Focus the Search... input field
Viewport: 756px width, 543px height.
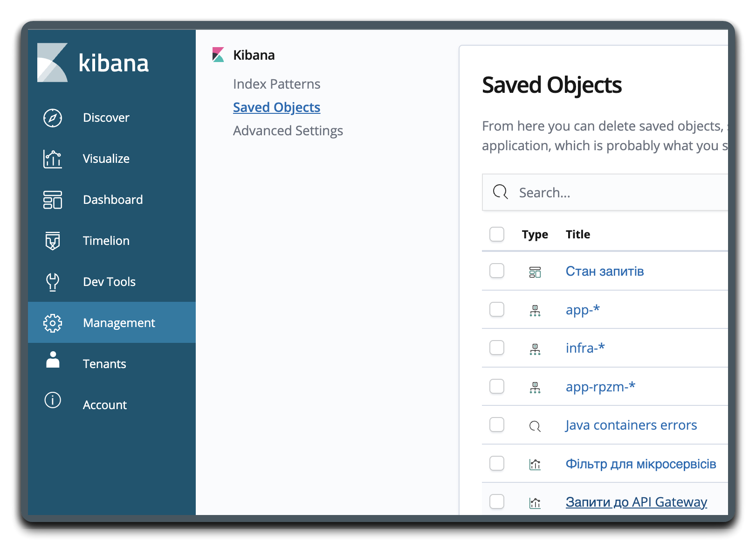point(605,192)
